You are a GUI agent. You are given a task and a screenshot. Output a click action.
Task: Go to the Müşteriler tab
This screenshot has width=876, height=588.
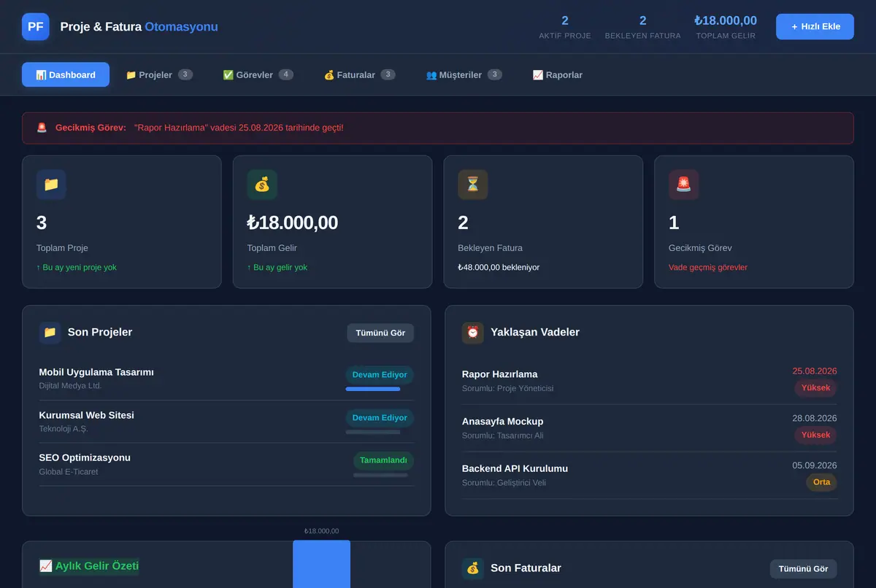(x=464, y=74)
